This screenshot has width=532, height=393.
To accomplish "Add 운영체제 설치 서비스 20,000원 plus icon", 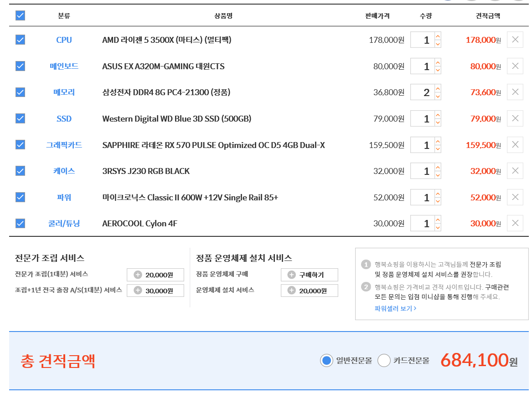I will tap(291, 291).
